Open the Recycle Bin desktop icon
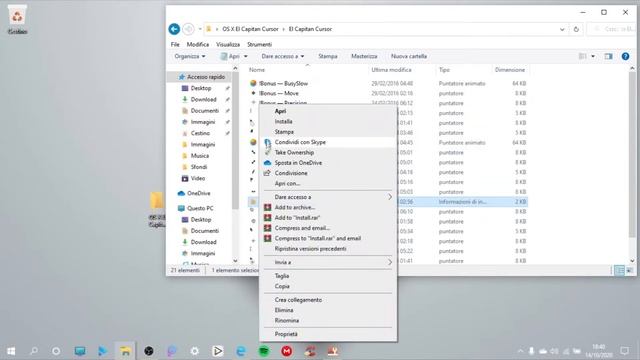 click(17, 20)
